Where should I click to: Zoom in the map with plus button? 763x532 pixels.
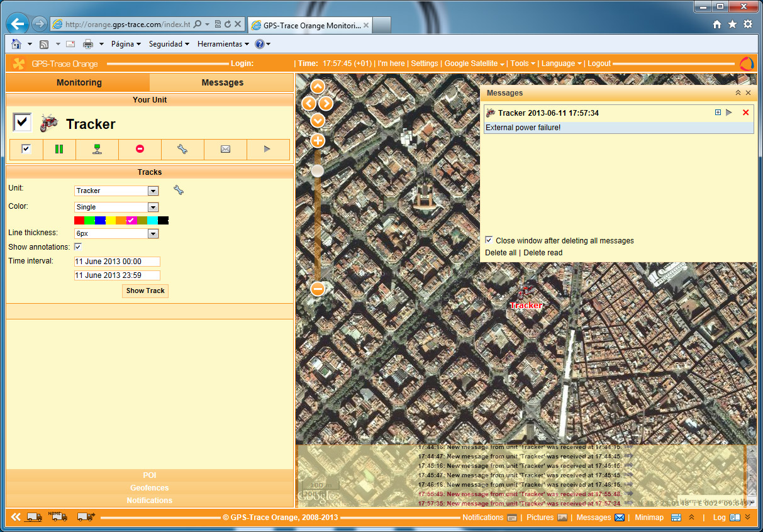click(318, 140)
